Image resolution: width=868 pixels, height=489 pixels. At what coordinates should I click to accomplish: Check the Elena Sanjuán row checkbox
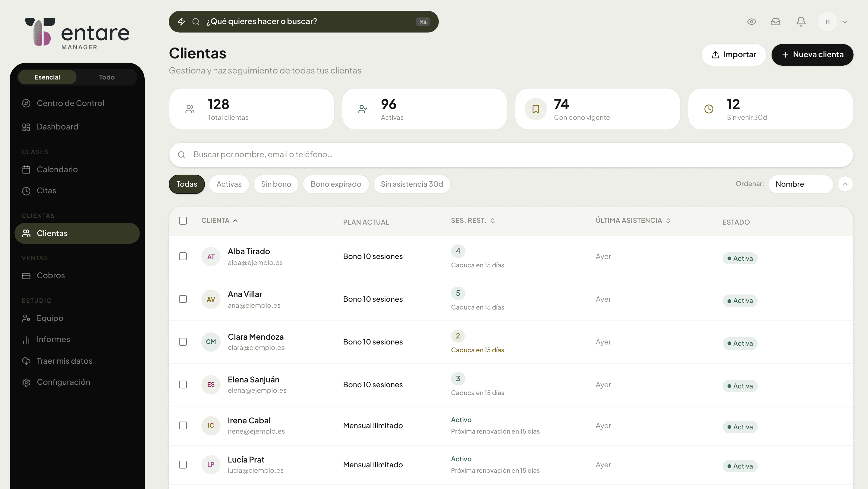click(183, 385)
